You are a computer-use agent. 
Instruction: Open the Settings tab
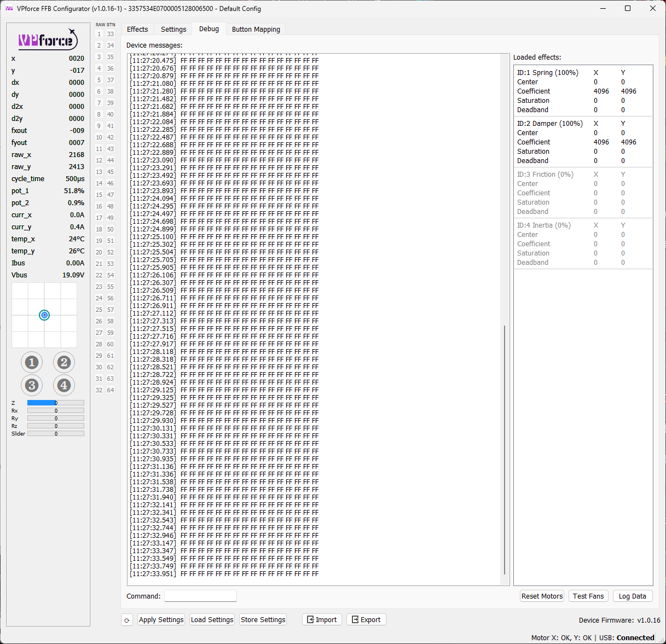click(173, 30)
